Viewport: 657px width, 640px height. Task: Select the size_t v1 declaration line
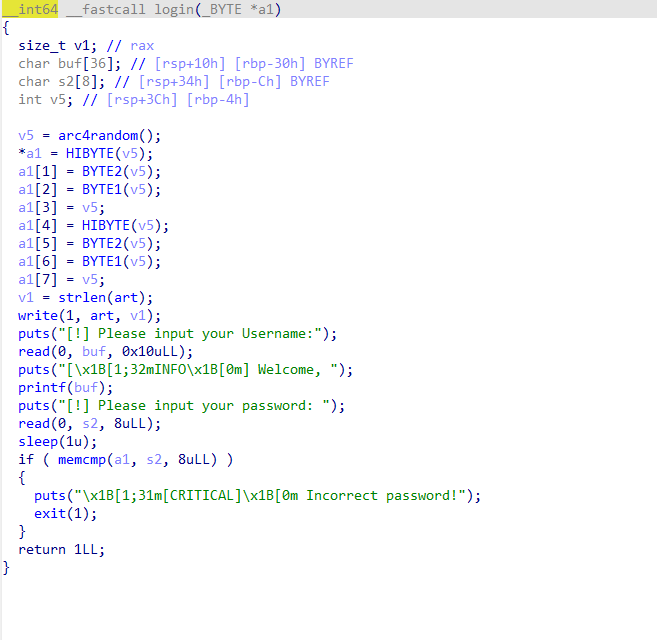pos(57,45)
